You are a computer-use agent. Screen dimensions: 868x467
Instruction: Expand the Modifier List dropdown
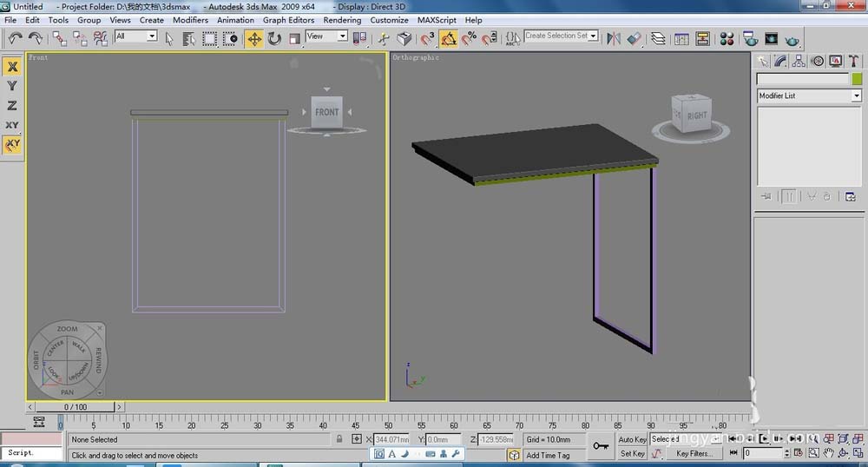click(x=856, y=95)
